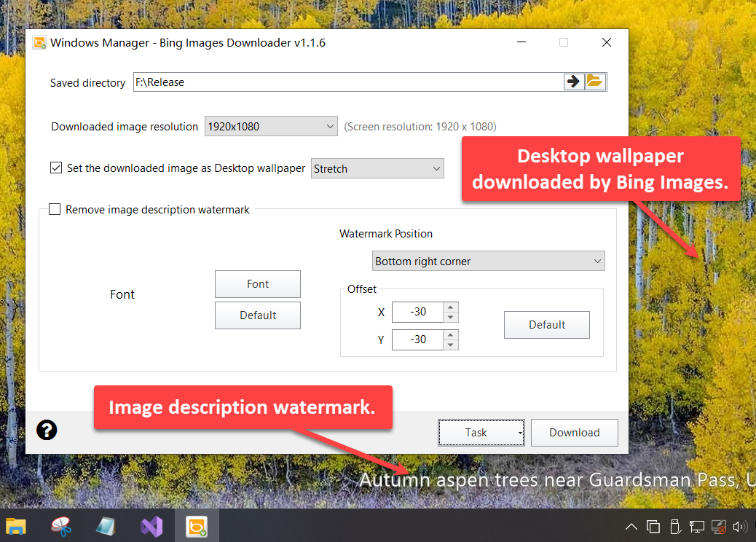Click the Font button

258,284
